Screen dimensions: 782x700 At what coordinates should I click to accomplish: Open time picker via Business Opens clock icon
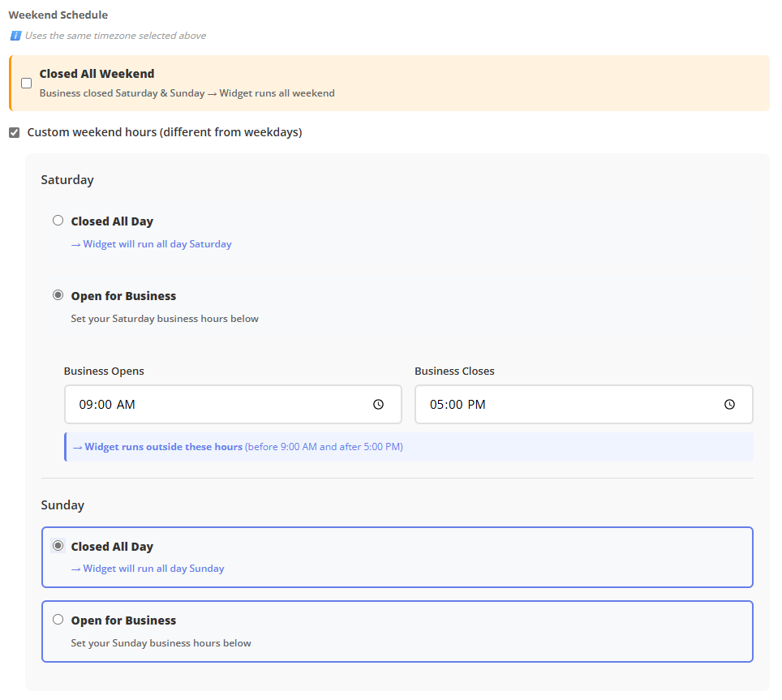378,405
